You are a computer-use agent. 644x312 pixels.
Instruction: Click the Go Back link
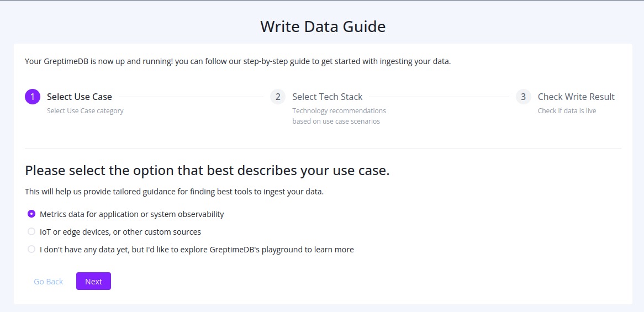pos(49,281)
